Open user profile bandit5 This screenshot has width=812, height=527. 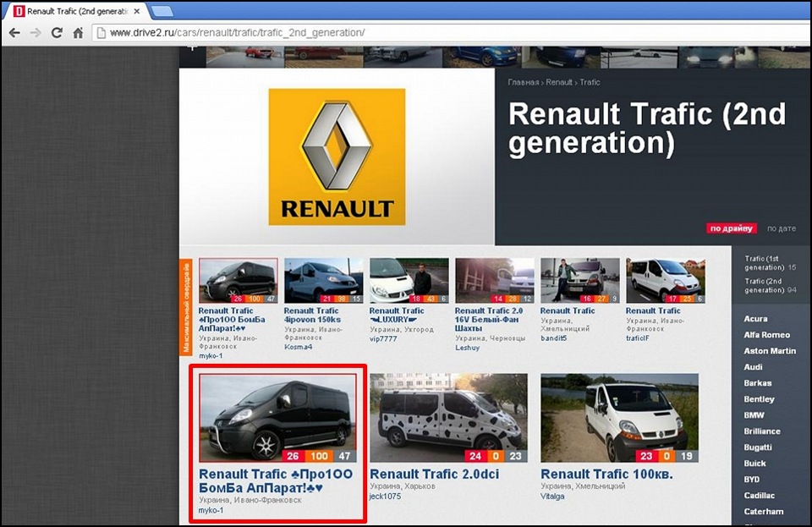553,338
